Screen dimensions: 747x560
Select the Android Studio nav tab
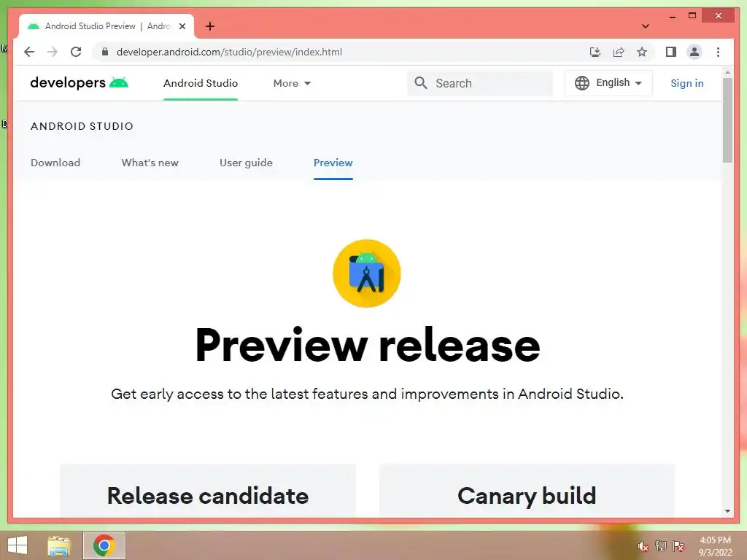[x=201, y=83]
